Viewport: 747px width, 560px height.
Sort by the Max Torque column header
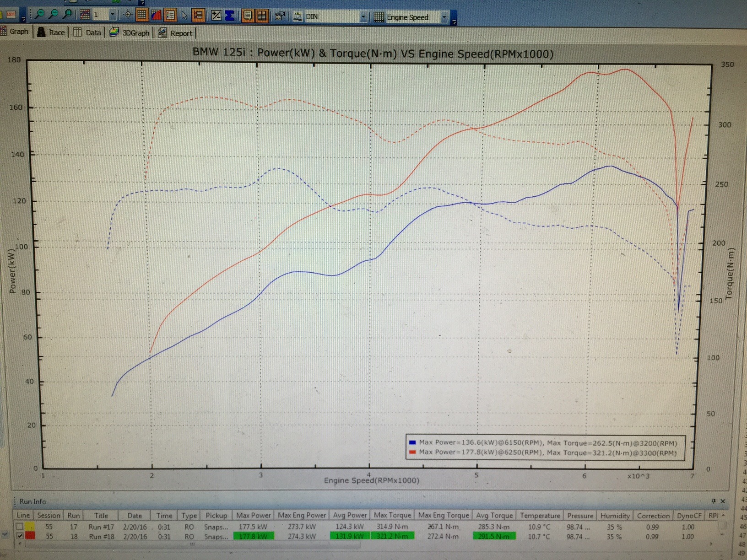pos(392,515)
